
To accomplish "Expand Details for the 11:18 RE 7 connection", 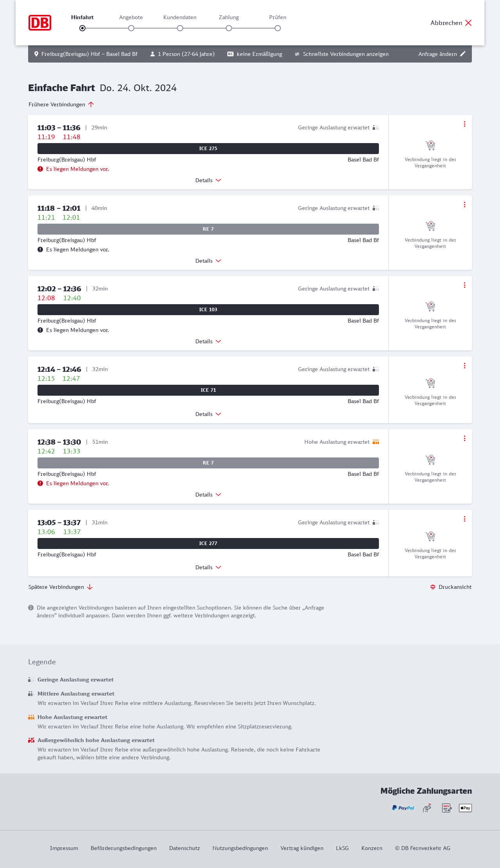I will tap(208, 261).
